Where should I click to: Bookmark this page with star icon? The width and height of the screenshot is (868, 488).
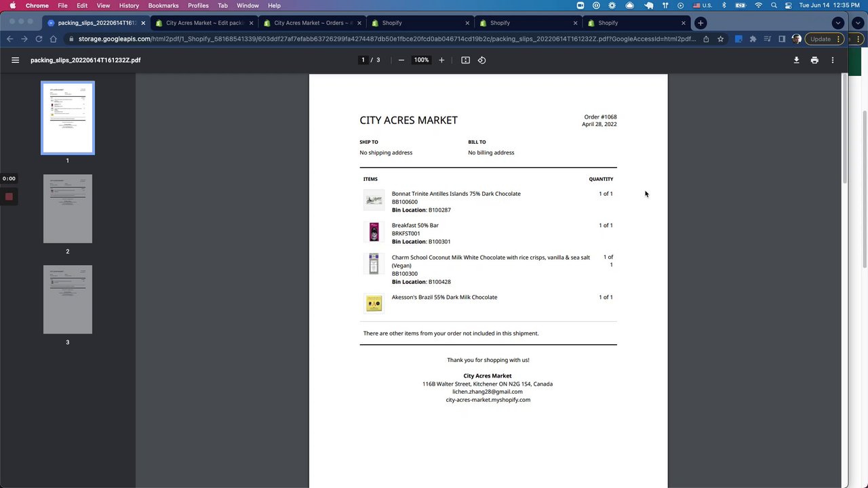[x=720, y=39]
